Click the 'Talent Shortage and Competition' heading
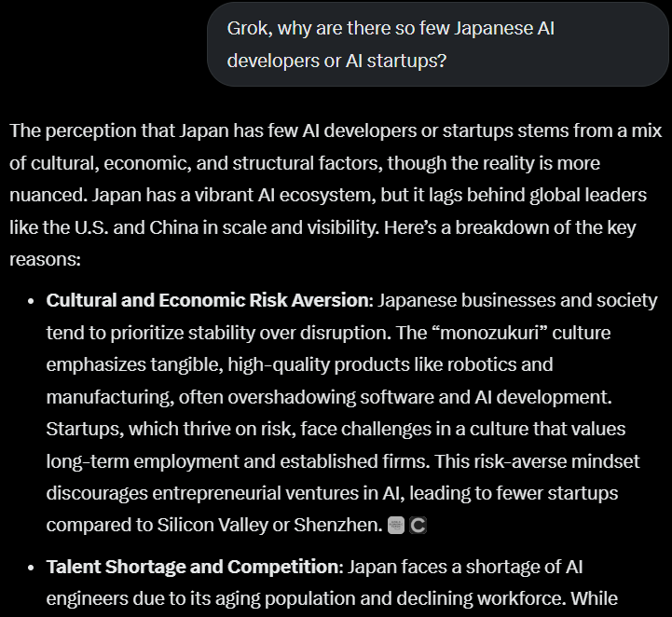Viewport: 672px width, 617px height. tap(192, 567)
